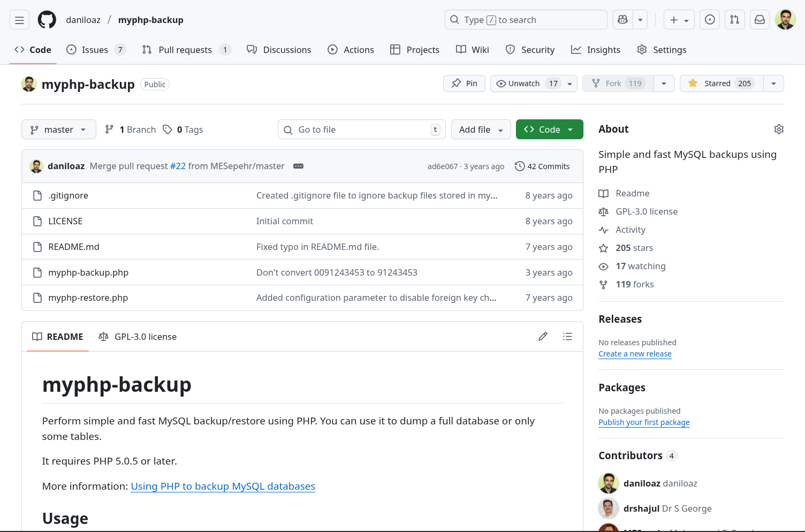Viewport: 805px width, 532px height.
Task: View the 42 Commits history
Action: (542, 166)
